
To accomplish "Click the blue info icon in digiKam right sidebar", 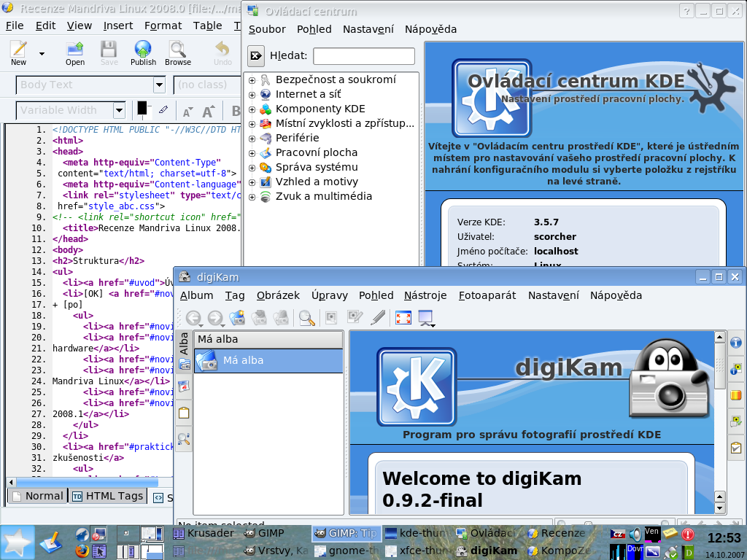I will [x=735, y=343].
